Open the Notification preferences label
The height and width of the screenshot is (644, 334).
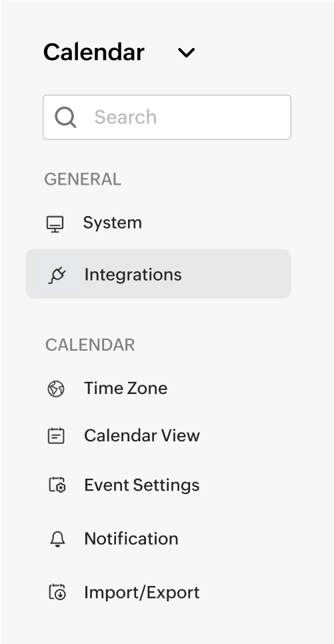(x=131, y=539)
